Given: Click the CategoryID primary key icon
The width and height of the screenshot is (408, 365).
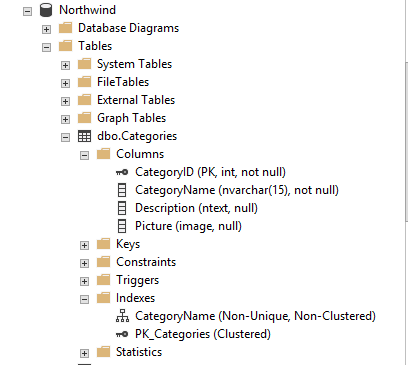Looking at the screenshot, I should [122, 172].
